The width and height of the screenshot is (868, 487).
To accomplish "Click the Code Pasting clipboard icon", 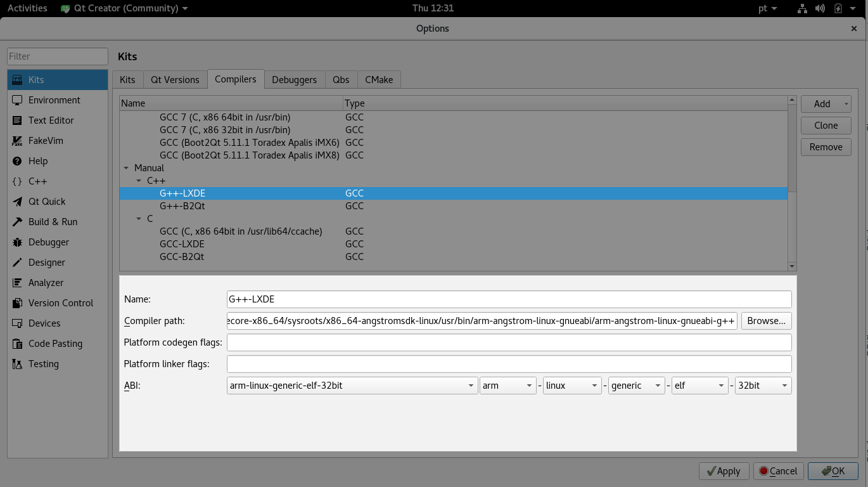I will (17, 344).
